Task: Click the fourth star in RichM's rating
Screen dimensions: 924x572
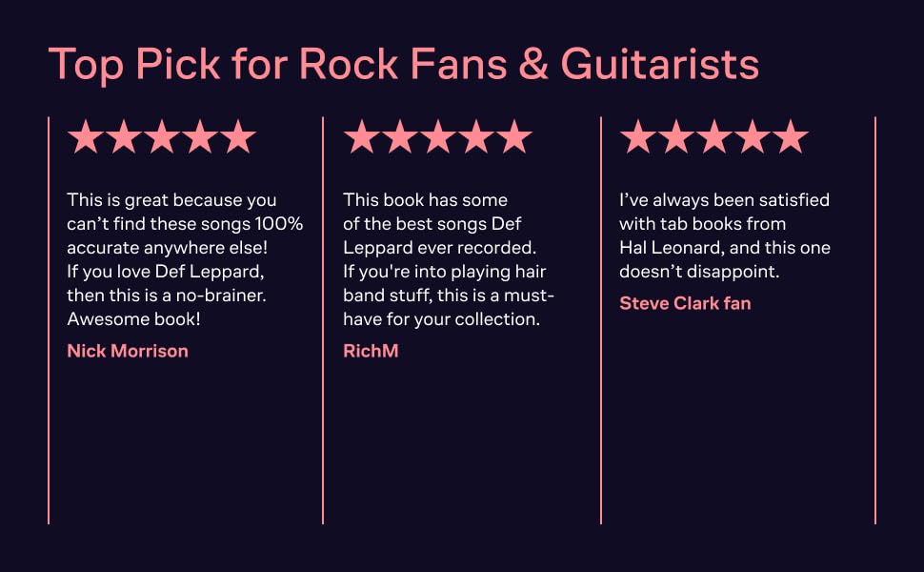Action: 476,137
